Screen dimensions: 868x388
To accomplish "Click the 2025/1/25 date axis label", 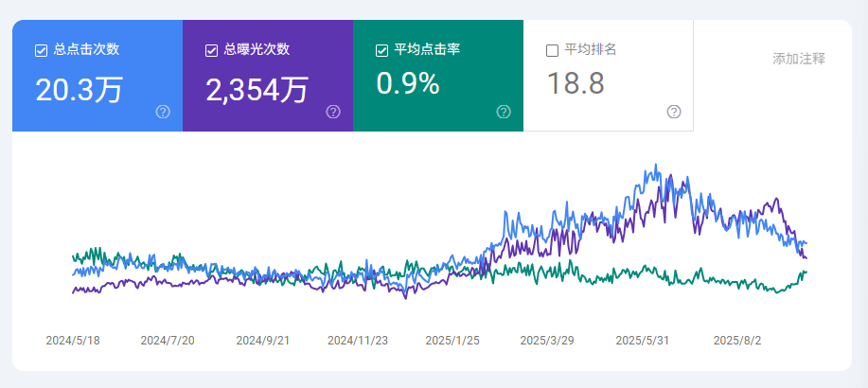I will pos(452,341).
